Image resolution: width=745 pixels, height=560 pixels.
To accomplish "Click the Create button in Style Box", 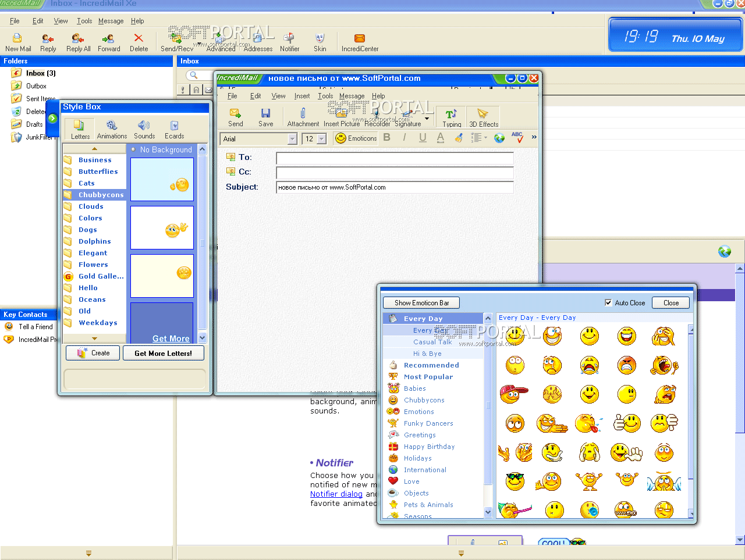I will pyautogui.click(x=93, y=352).
